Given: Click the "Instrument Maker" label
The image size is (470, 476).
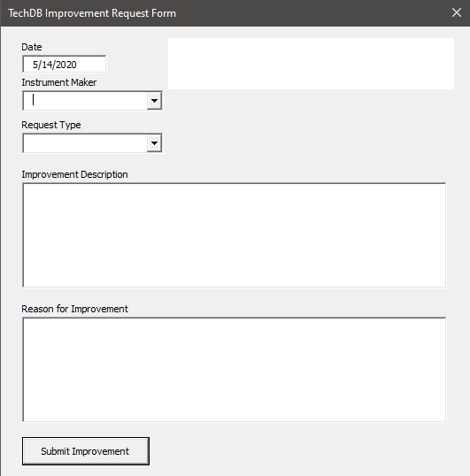Looking at the screenshot, I should (59, 82).
